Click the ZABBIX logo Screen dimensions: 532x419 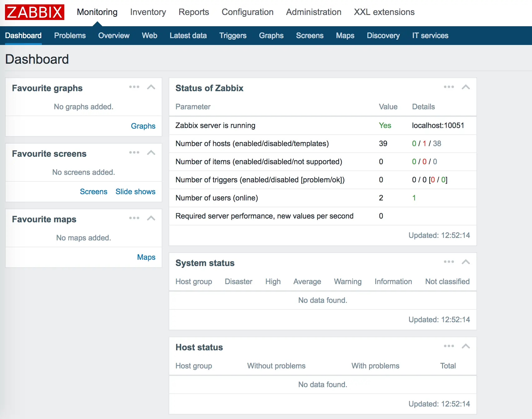(x=35, y=12)
